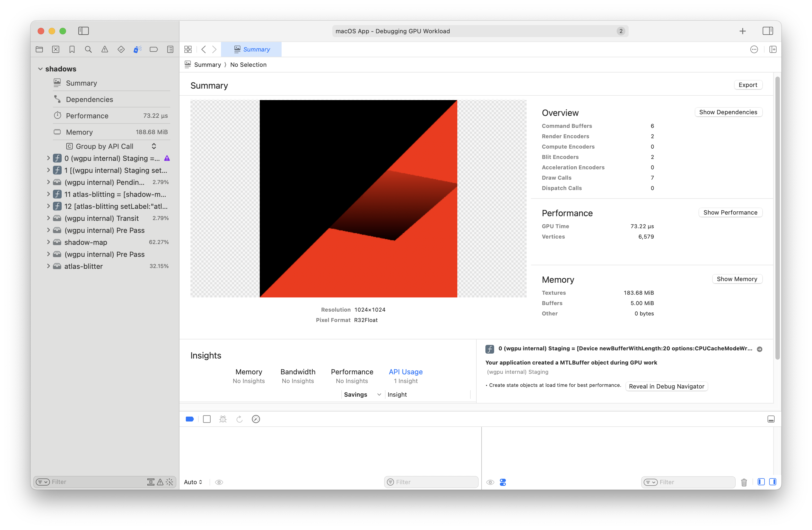Toggle variables Quick Look eye

click(219, 482)
